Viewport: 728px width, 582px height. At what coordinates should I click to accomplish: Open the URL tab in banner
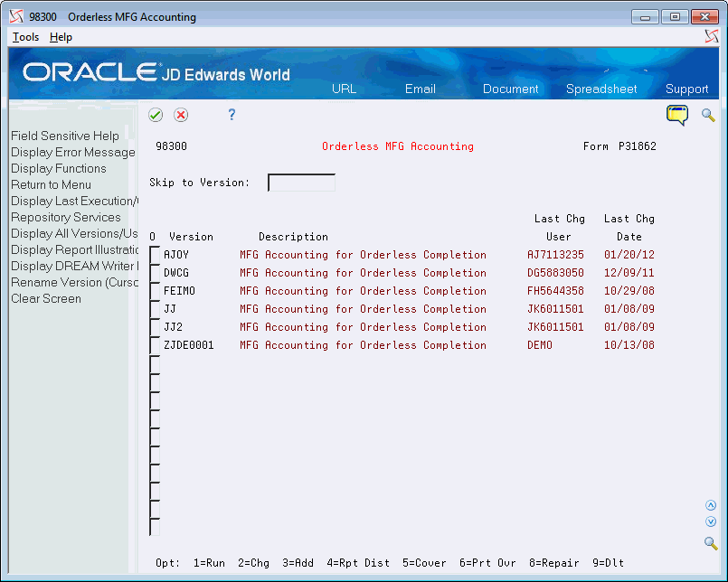344,89
